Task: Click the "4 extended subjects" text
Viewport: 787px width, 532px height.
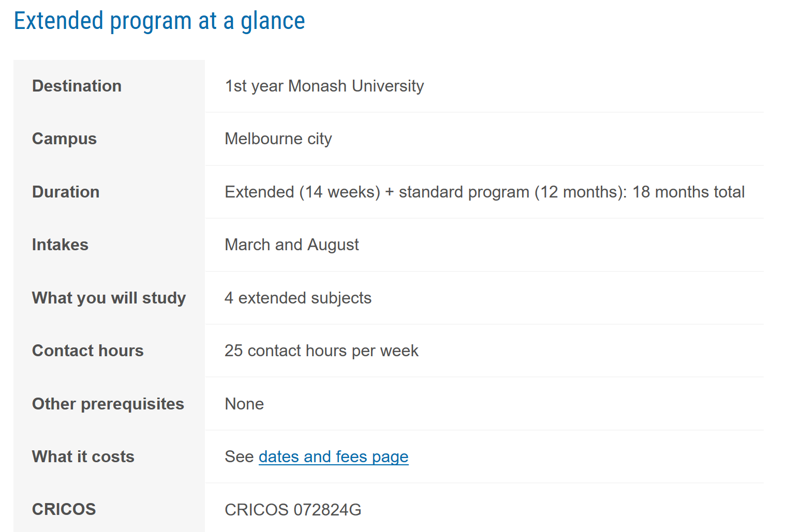Action: (x=298, y=298)
